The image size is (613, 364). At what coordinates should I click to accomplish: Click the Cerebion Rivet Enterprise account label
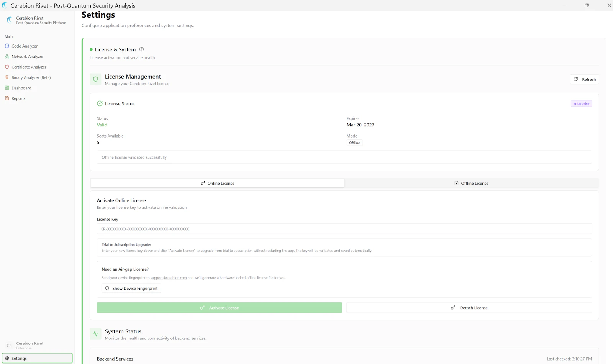(30, 346)
